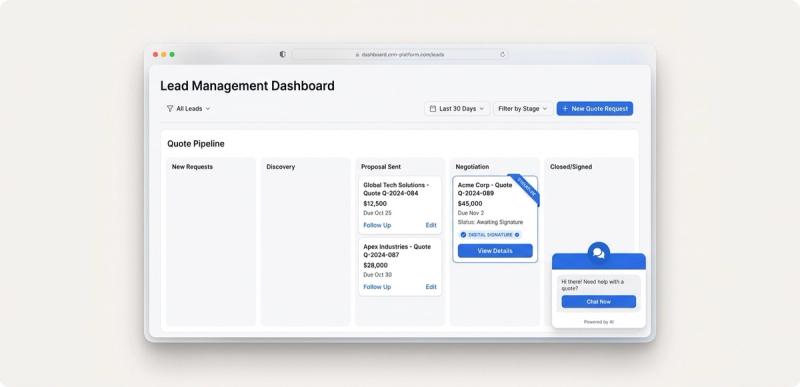Click the Lead Management Dashboard title
The width and height of the screenshot is (800, 387).
(x=247, y=86)
